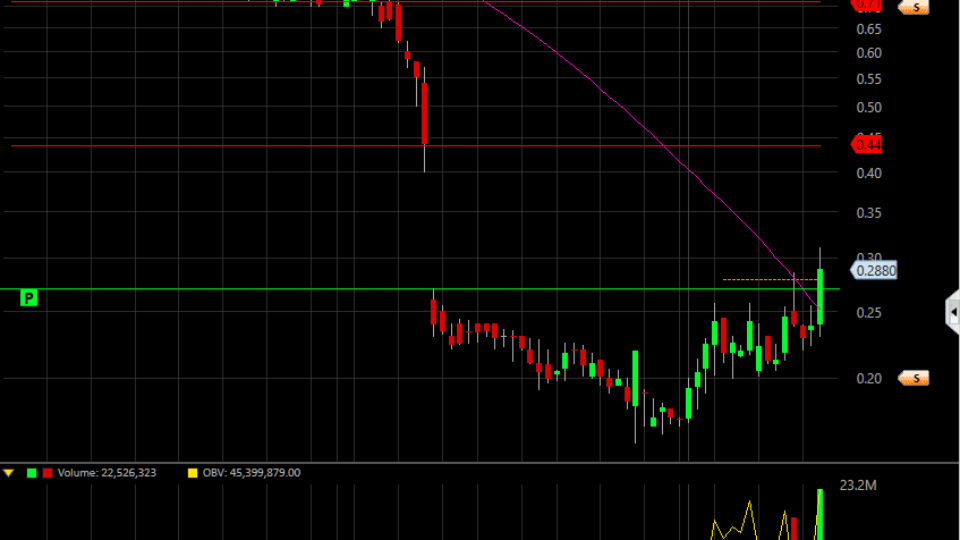Click the yellow OBV color swatch

(192, 473)
